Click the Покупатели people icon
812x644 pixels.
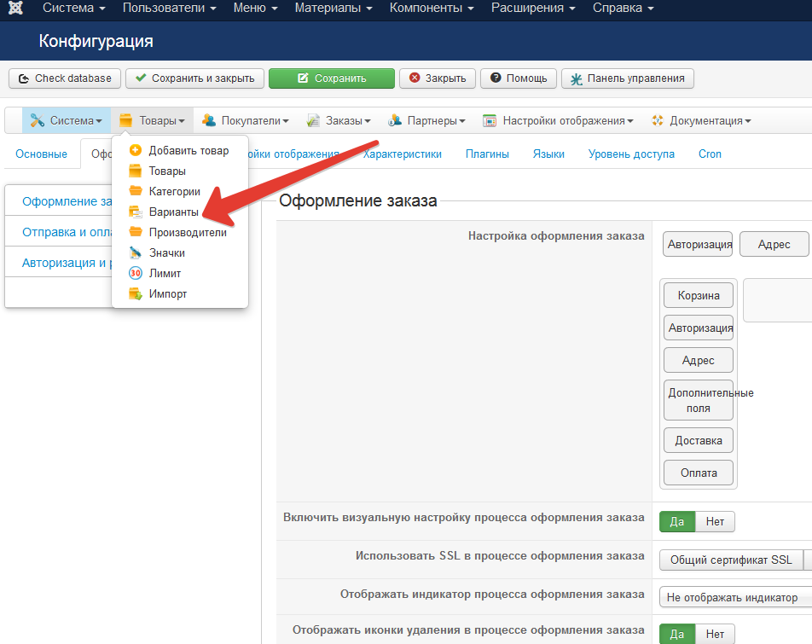point(209,120)
